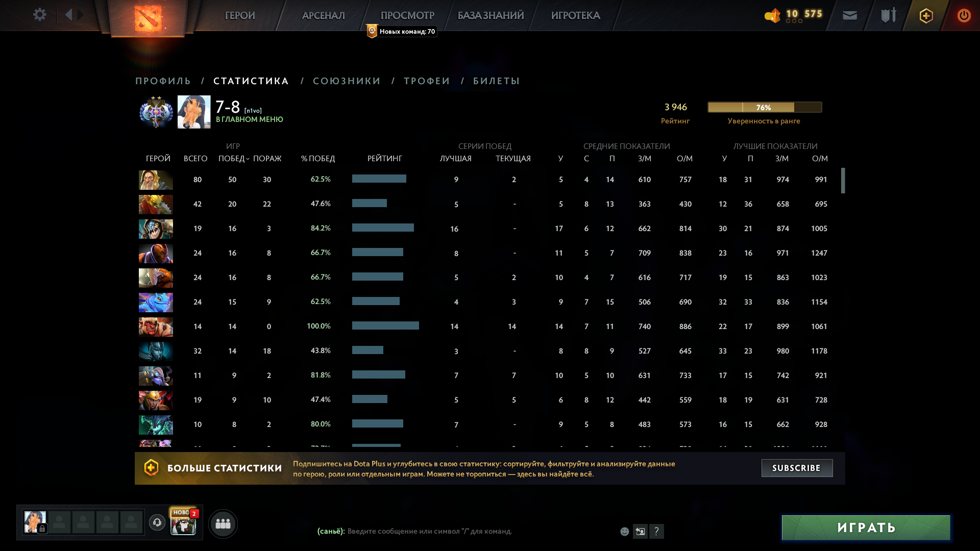Open mail envelope icon

point(850,15)
